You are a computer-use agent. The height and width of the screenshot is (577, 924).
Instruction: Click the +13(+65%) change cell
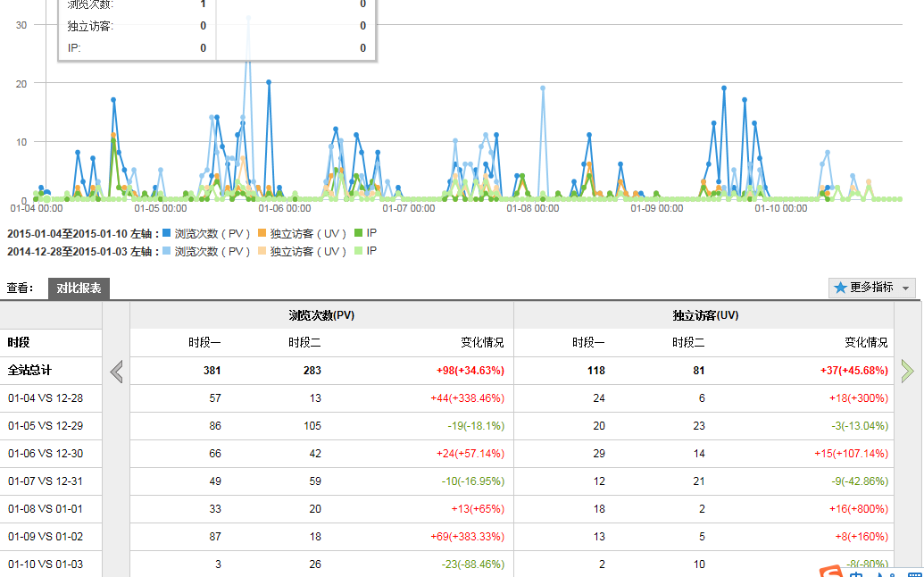pyautogui.click(x=478, y=509)
